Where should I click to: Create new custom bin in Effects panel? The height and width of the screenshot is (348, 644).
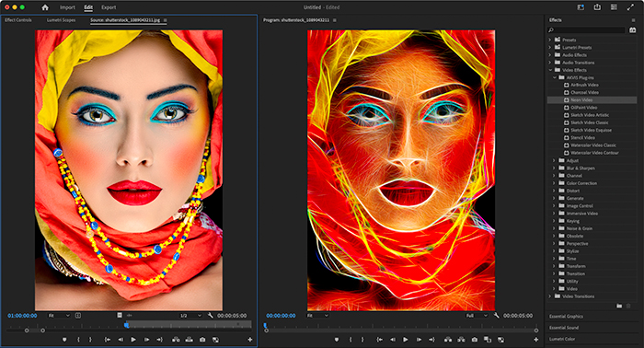point(619,306)
